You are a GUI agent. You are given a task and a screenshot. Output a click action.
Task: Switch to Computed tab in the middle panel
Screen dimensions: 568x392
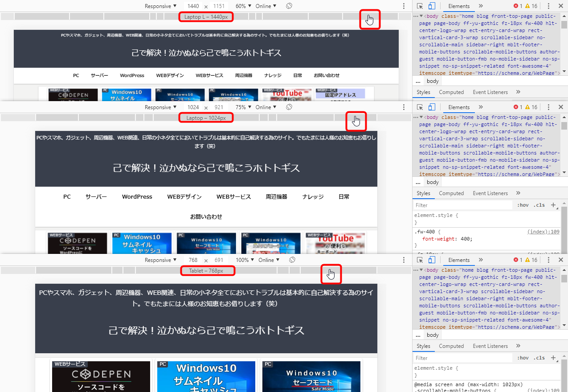tap(451, 193)
